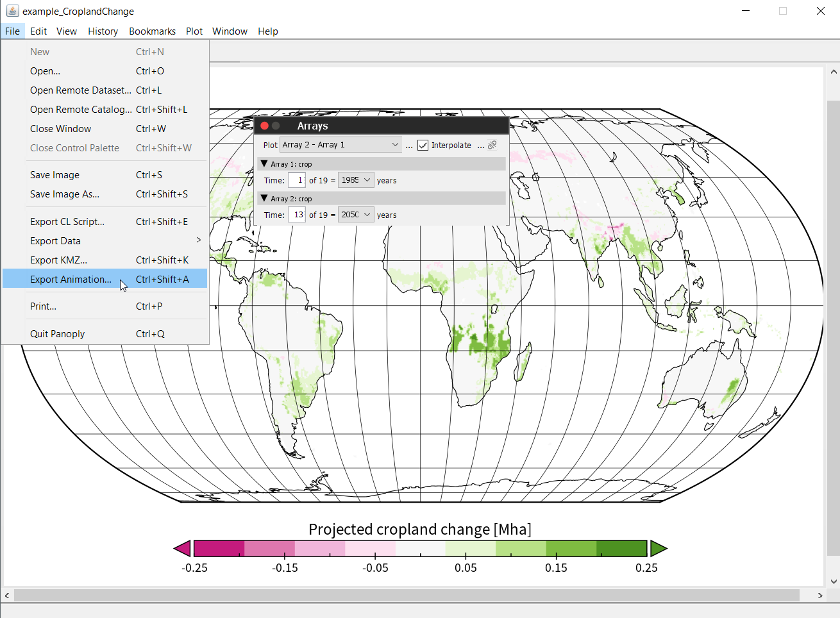
Task: Open the Plot menu
Action: pos(194,31)
